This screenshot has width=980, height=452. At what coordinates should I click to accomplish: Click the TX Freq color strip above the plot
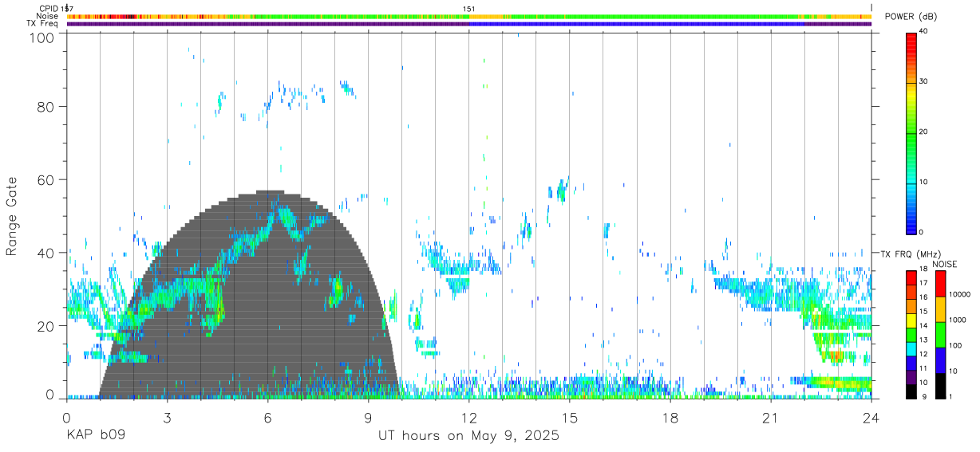[x=469, y=24]
